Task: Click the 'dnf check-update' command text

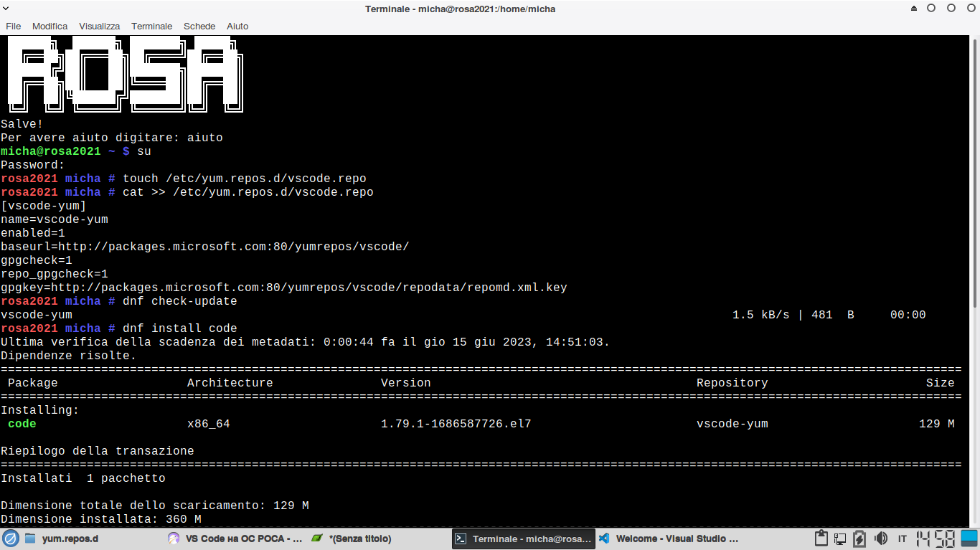Action: pos(180,301)
